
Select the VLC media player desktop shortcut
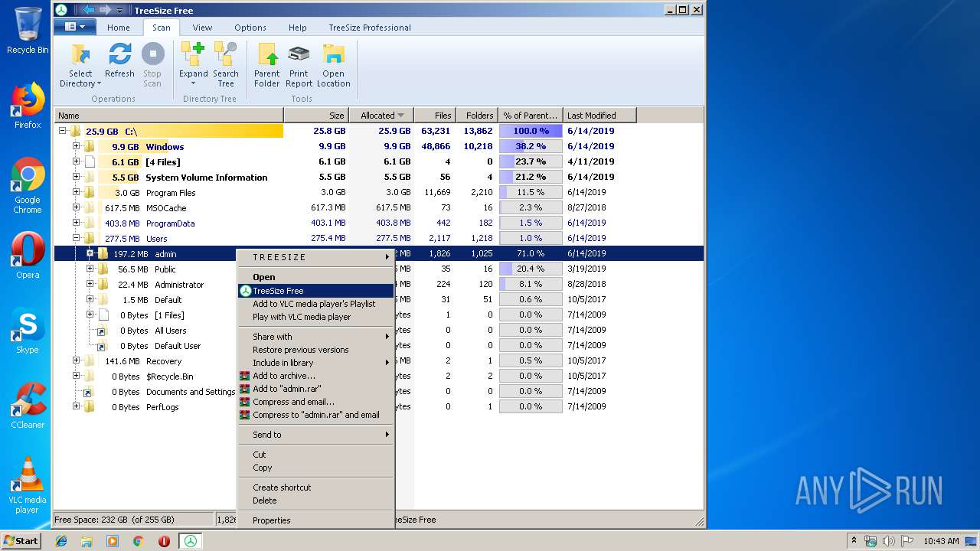[x=28, y=485]
